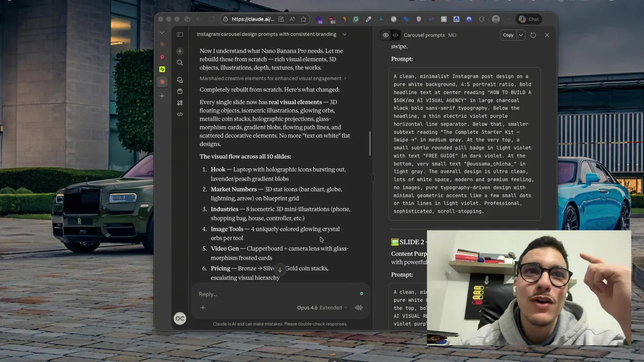This screenshot has width=644, height=362.
Task: Click inside the slide 1 prompt code block
Action: tap(464, 144)
